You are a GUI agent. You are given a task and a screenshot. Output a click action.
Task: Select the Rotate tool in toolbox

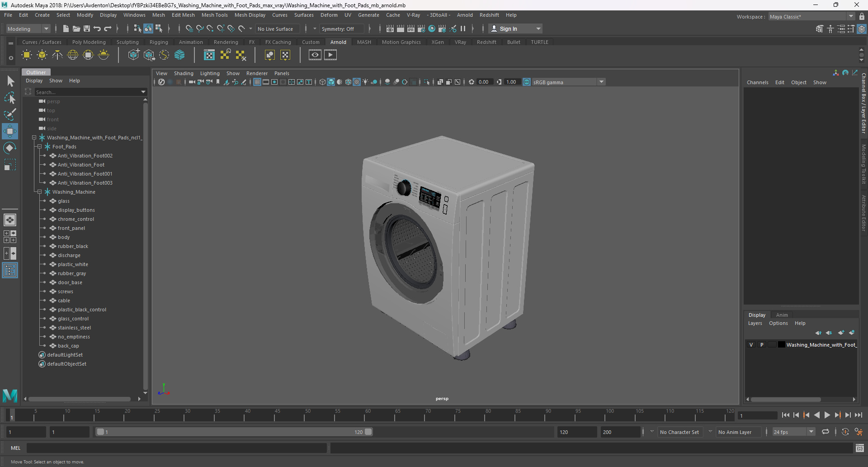[10, 148]
